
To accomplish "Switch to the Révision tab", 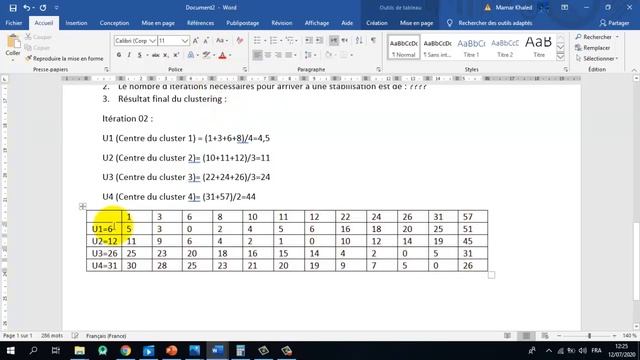I will click(282, 23).
